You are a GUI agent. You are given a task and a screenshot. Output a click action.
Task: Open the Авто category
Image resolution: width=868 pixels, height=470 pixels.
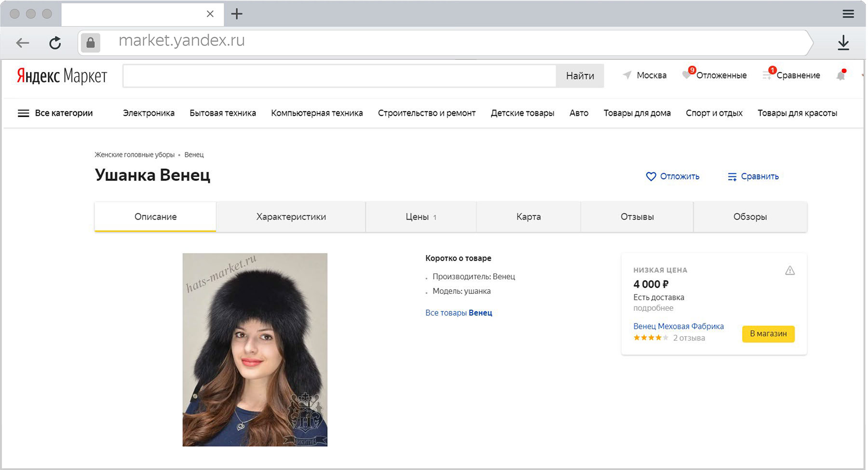(579, 113)
